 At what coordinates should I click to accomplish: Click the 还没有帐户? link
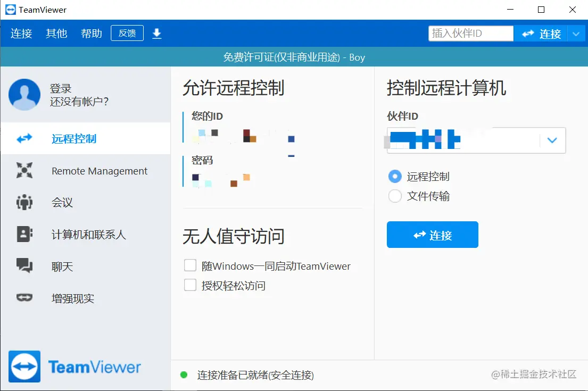click(x=79, y=102)
